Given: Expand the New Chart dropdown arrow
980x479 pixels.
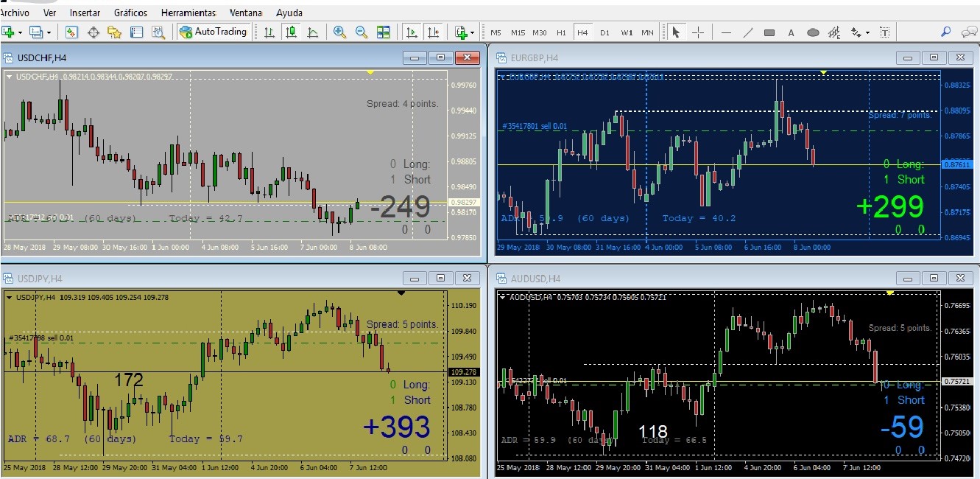Looking at the screenshot, I should [20, 32].
